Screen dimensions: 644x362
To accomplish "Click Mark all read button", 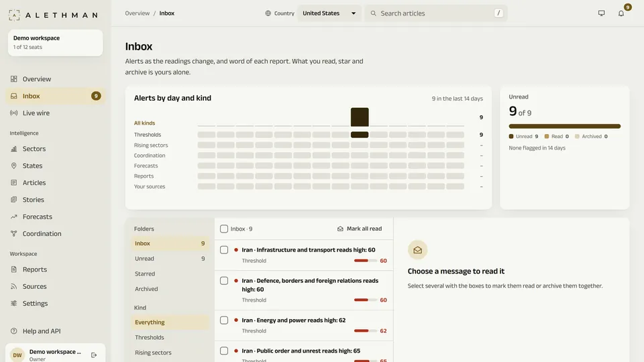I will click(x=360, y=229).
